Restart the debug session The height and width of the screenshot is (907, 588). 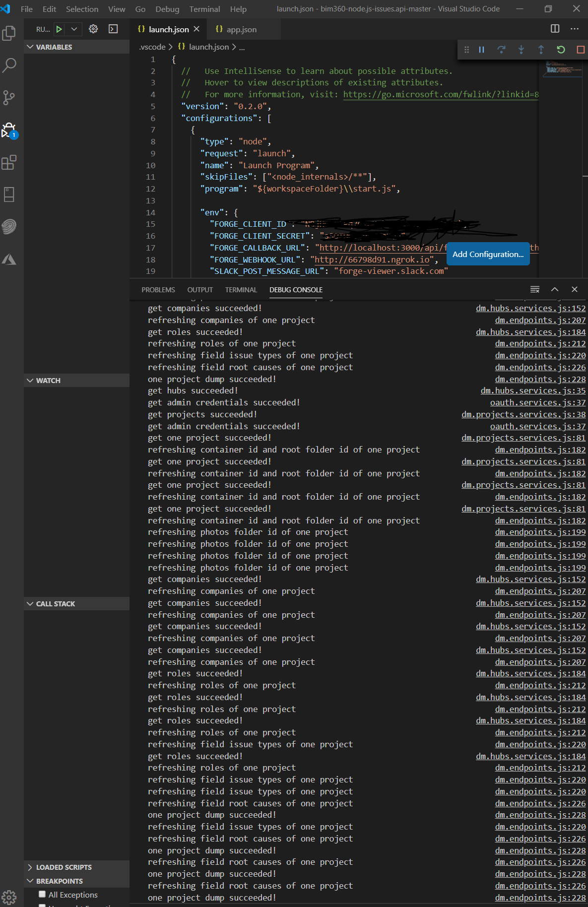click(x=561, y=50)
